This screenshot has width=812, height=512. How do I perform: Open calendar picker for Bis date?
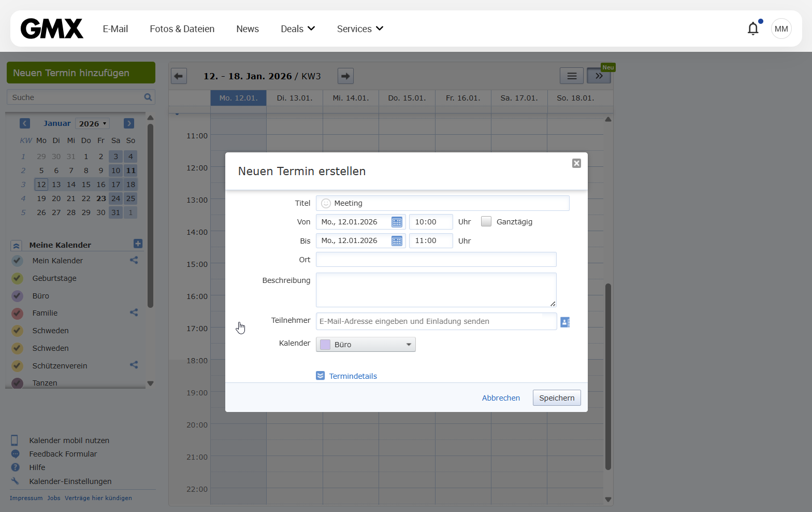coord(397,241)
